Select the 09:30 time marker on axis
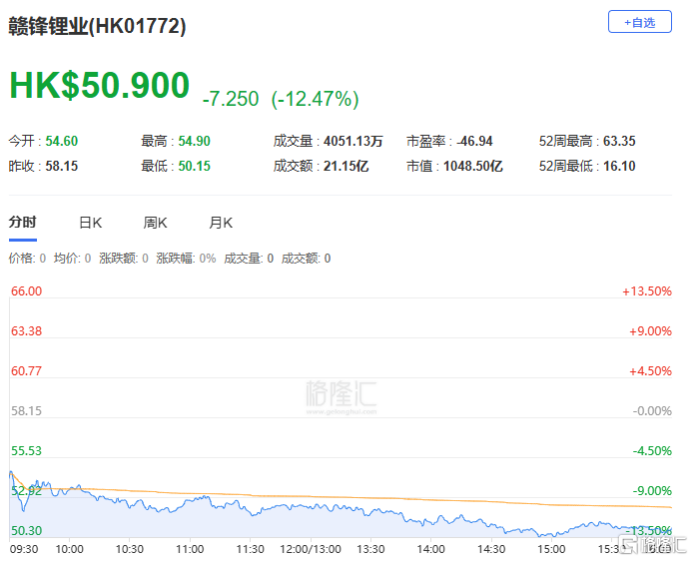Viewport: 693px width, 561px height. coord(23,549)
